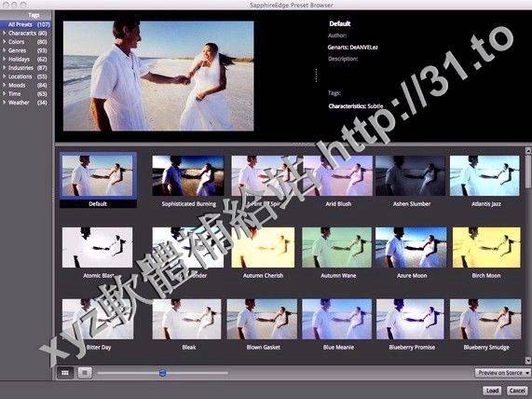
Task: Expand the Characteristics tag arrow
Action: 4,34
